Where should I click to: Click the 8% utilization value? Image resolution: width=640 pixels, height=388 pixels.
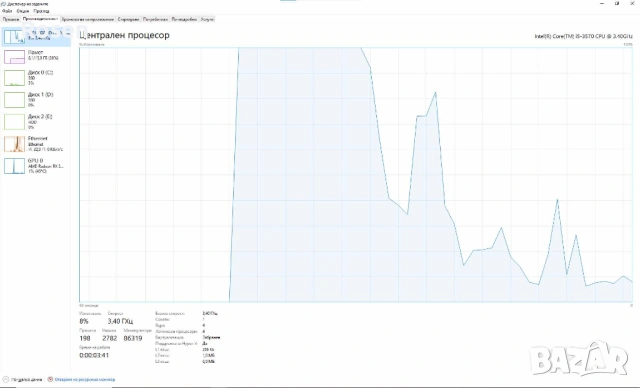(84, 321)
